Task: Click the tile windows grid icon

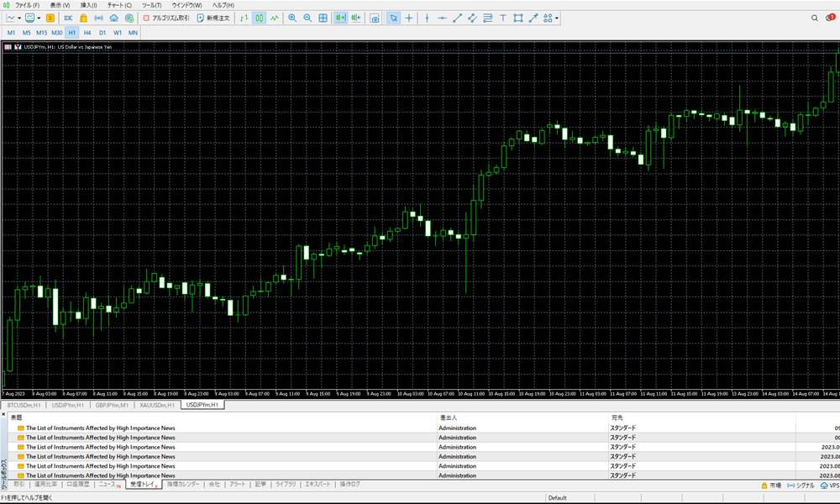Action: point(323,18)
